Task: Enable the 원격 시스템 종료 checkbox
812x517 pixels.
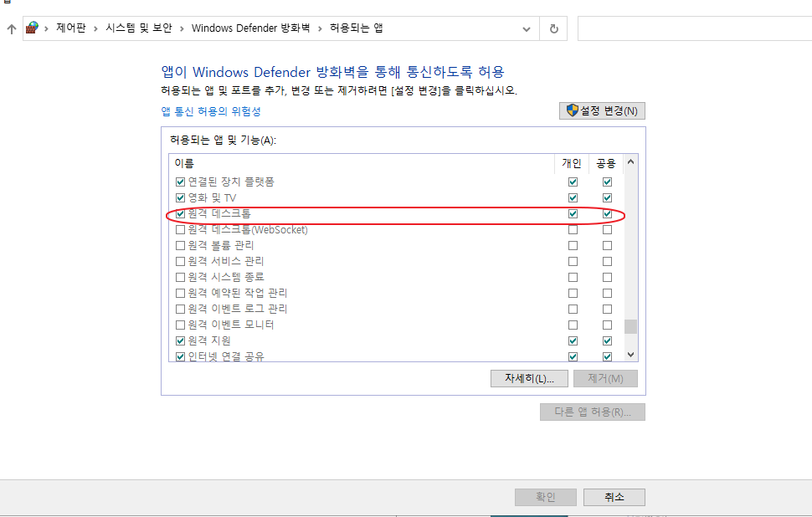Action: (180, 278)
